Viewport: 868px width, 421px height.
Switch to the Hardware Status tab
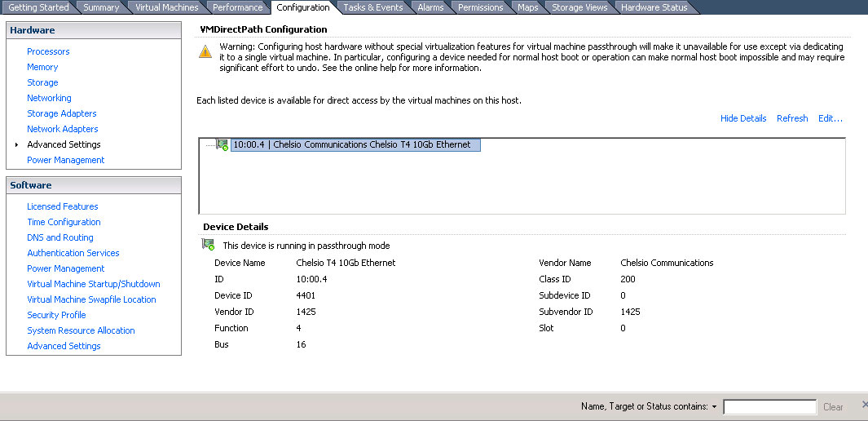pyautogui.click(x=654, y=7)
